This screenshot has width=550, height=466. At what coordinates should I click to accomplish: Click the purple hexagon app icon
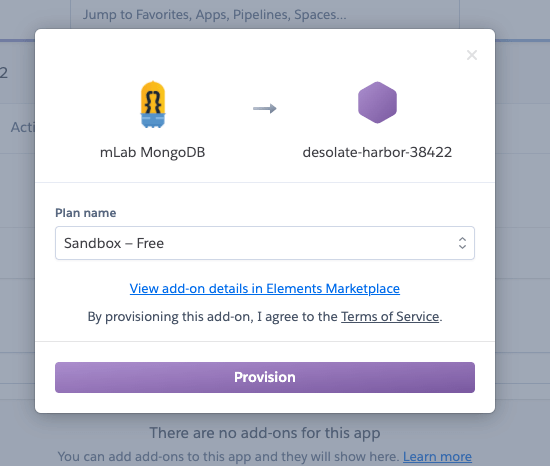pyautogui.click(x=377, y=102)
